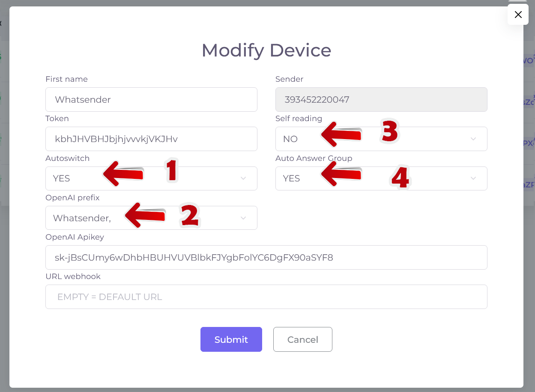Image resolution: width=535 pixels, height=392 pixels.
Task: Cancel the device modification
Action: pos(303,339)
